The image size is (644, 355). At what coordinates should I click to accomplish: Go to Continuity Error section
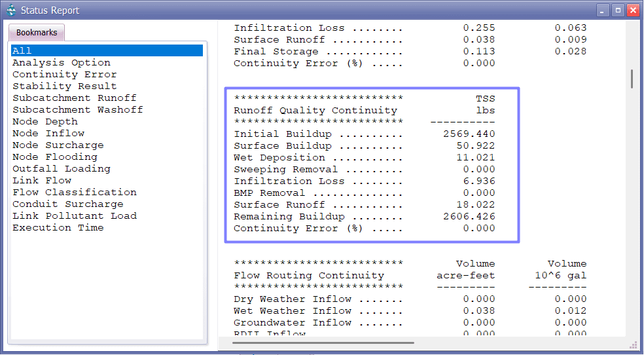(x=64, y=75)
